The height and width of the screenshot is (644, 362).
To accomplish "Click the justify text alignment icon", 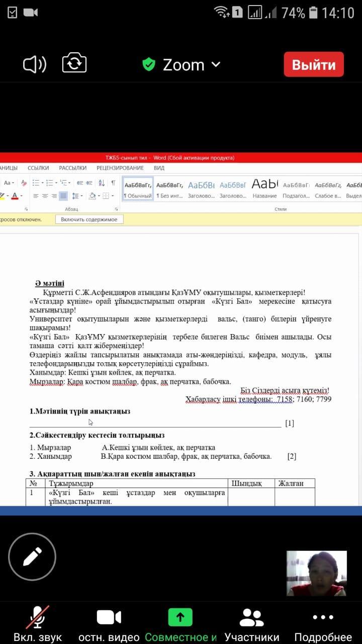I will (63, 196).
